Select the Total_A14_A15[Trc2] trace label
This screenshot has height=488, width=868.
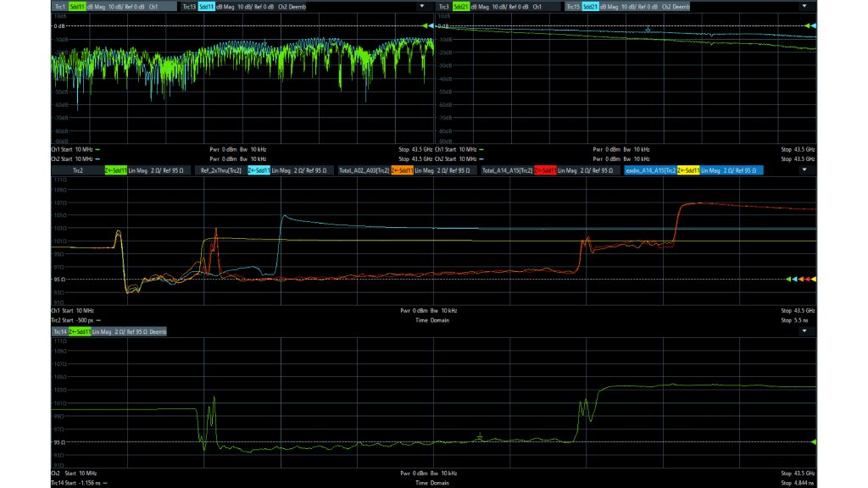(x=509, y=169)
